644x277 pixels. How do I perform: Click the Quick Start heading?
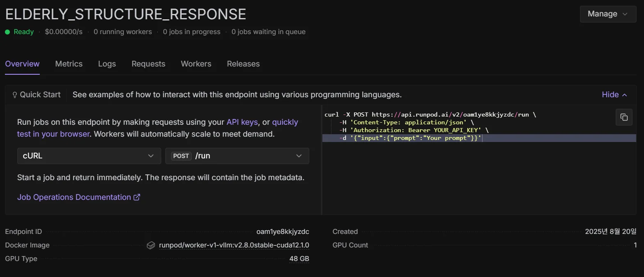40,95
